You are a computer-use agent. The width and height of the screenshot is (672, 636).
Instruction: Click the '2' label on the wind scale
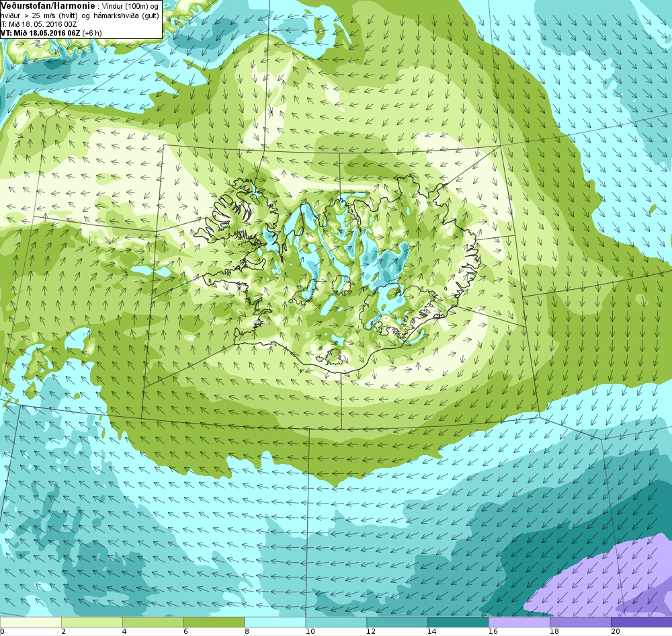point(63,631)
